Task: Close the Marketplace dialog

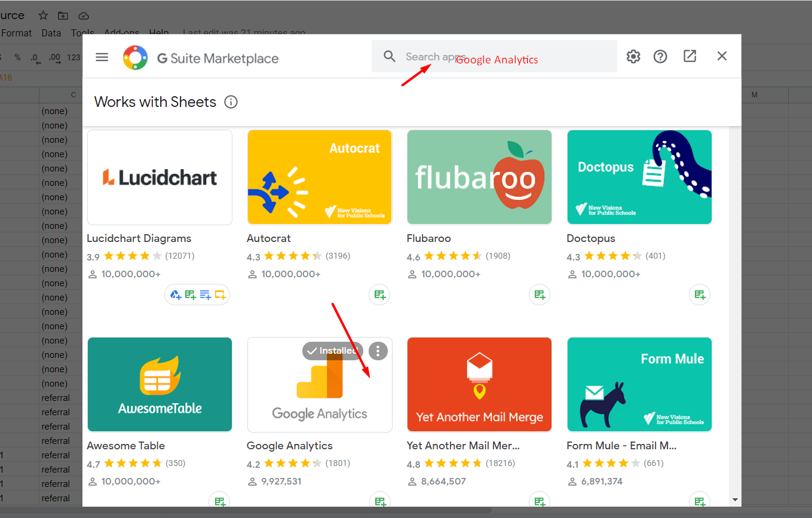Action: point(722,56)
